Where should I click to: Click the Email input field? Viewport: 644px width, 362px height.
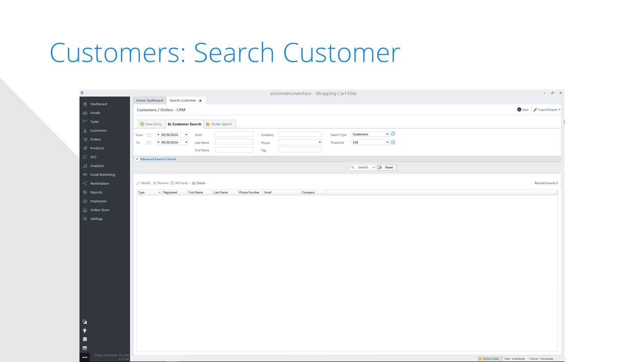(x=234, y=134)
